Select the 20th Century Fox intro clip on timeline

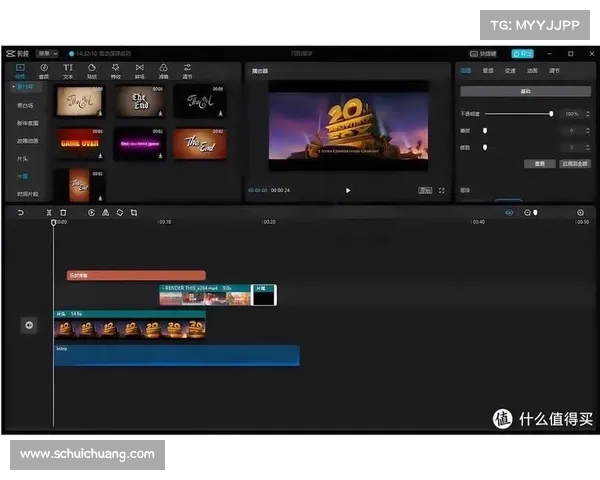pos(130,325)
